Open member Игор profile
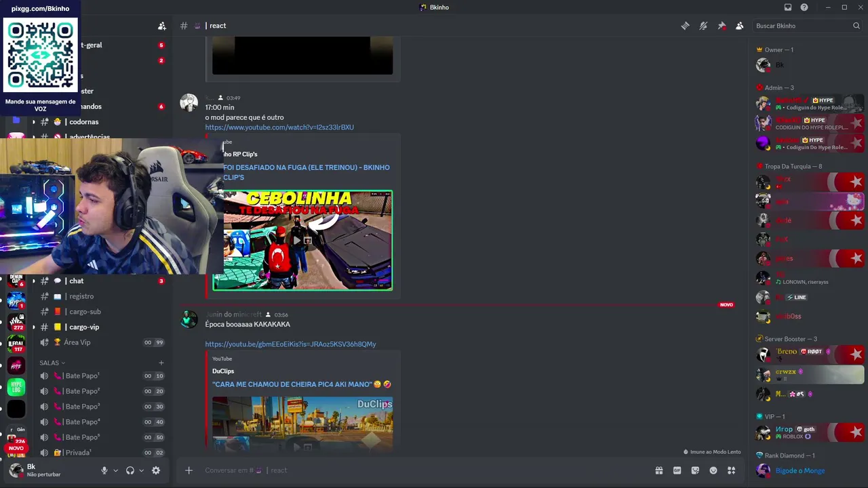The image size is (868, 488). [x=810, y=432]
